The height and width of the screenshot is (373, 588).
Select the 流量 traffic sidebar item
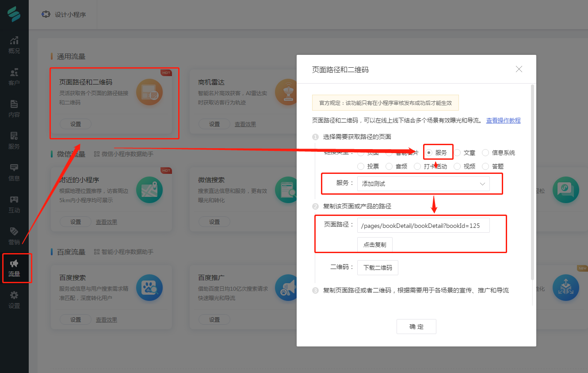(x=14, y=268)
